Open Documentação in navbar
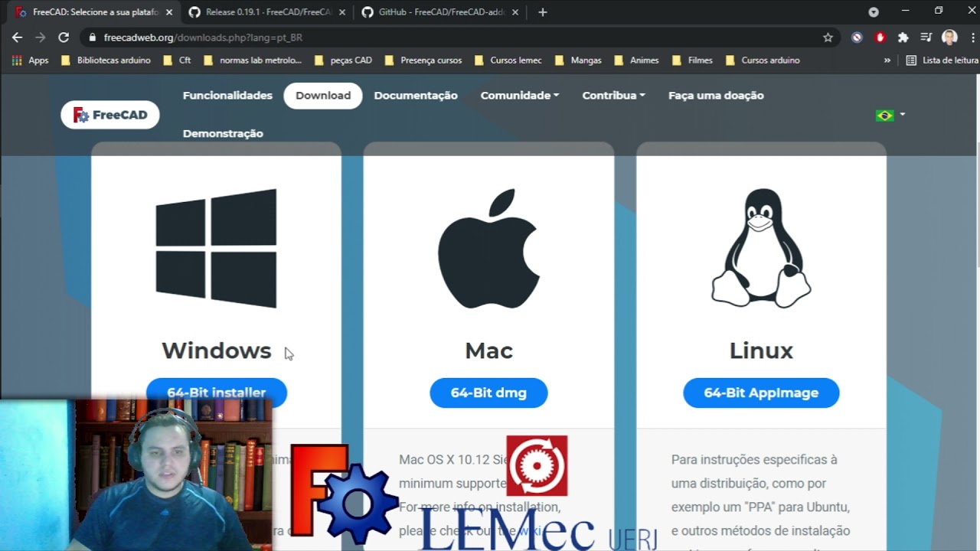 tap(416, 96)
